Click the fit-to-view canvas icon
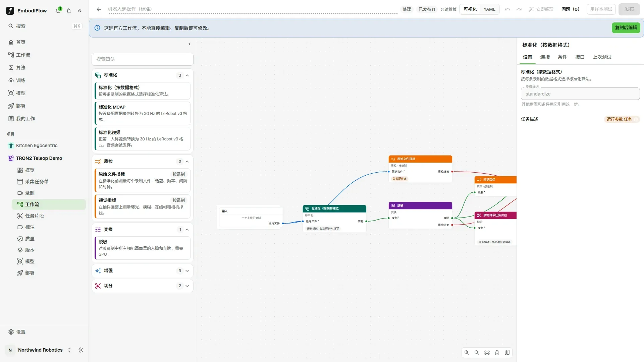 click(487, 353)
